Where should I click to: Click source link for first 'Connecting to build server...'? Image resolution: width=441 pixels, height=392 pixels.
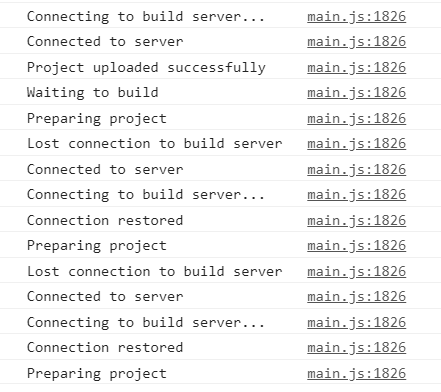[356, 16]
